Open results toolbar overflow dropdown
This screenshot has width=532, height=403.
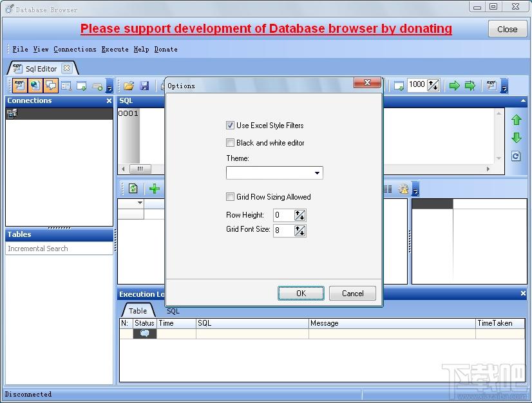click(415, 189)
